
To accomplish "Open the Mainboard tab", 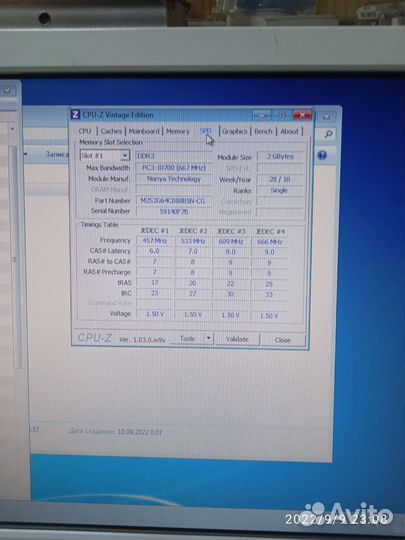I will [x=144, y=131].
